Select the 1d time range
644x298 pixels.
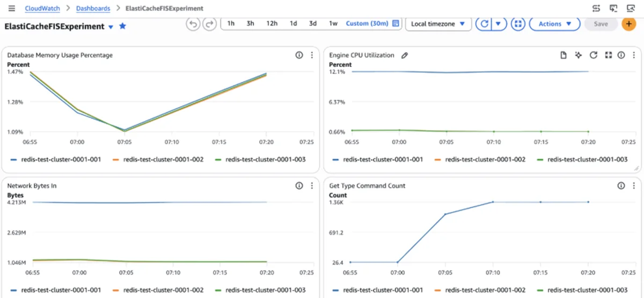294,24
